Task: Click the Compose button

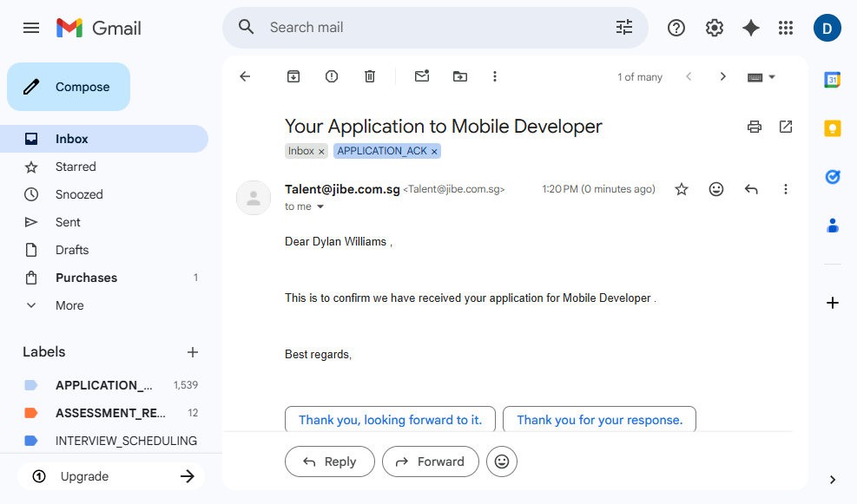Action: click(x=69, y=87)
